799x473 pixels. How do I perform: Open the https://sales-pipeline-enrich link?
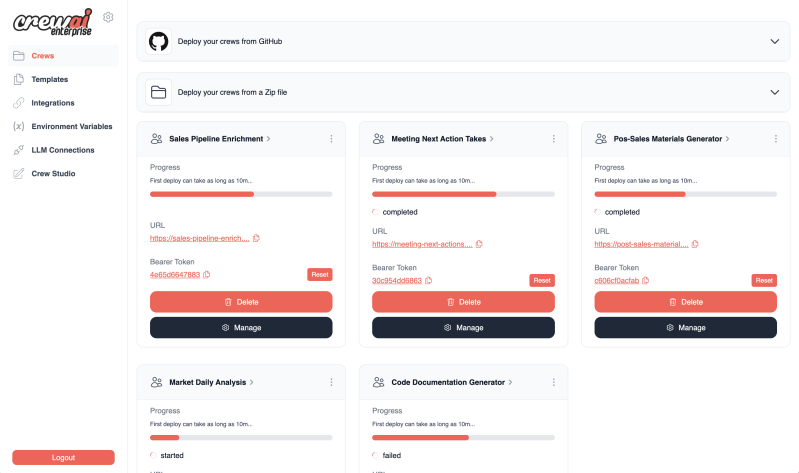point(200,238)
